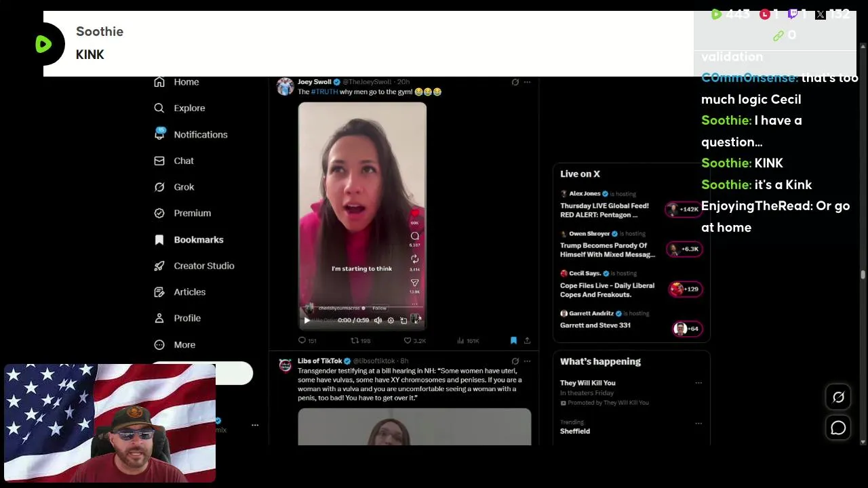The image size is (868, 488).
Task: Expand the More menu label
Action: point(184,344)
